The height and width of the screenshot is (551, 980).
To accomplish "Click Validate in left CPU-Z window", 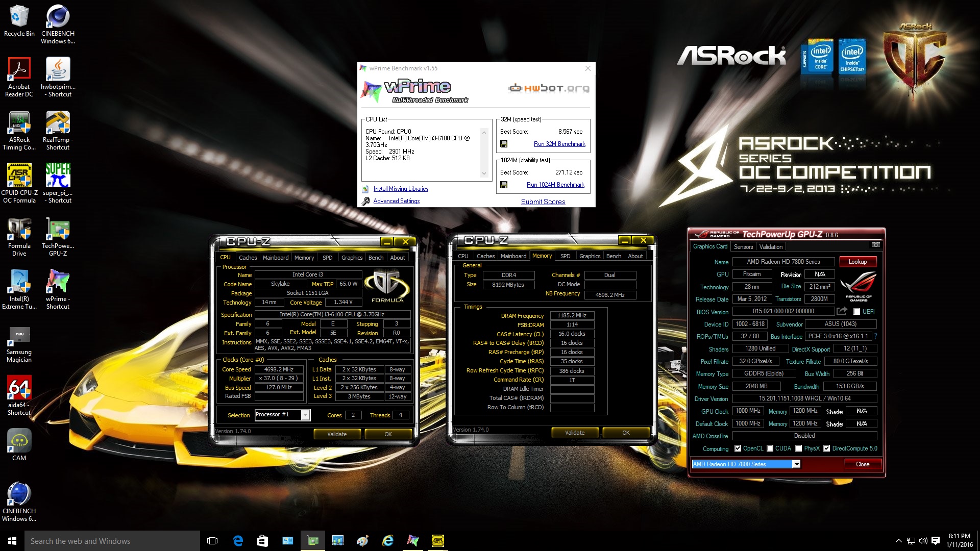I will (x=337, y=434).
